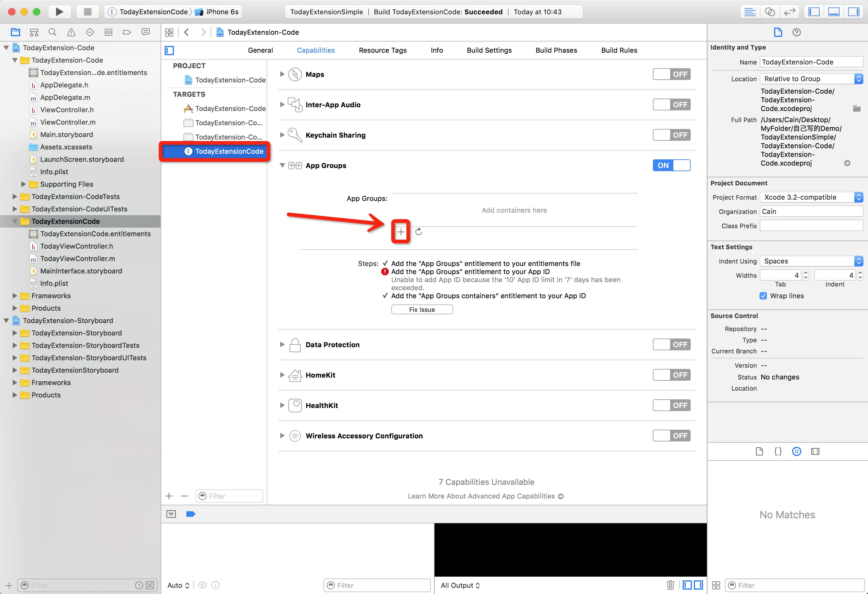Add container with plus button
This screenshot has height=594, width=868.
(x=401, y=232)
